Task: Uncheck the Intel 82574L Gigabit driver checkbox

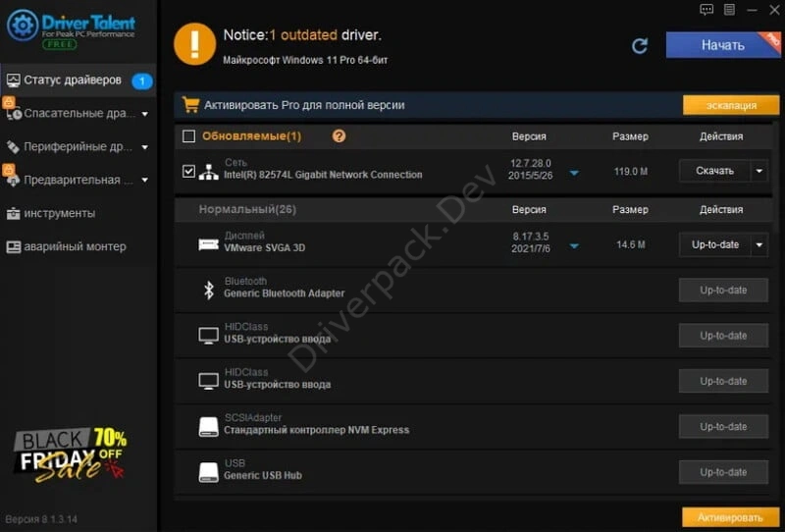Action: tap(188, 172)
